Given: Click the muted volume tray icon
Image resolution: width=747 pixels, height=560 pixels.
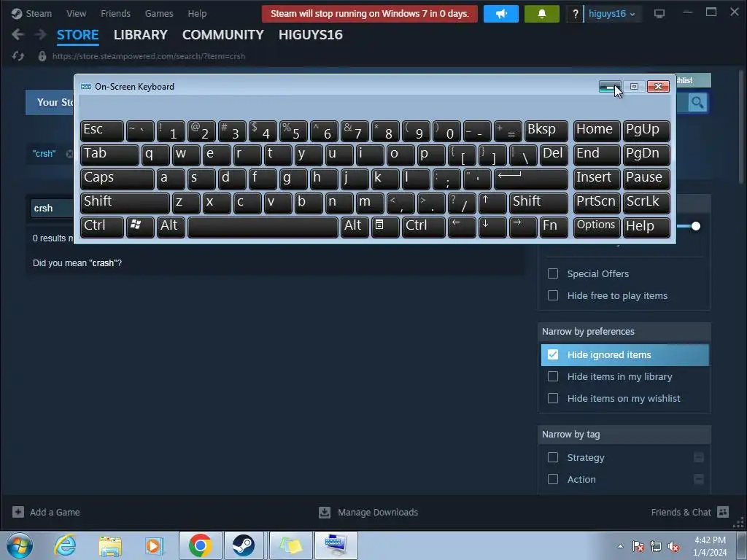Looking at the screenshot, I should pyautogui.click(x=673, y=547).
